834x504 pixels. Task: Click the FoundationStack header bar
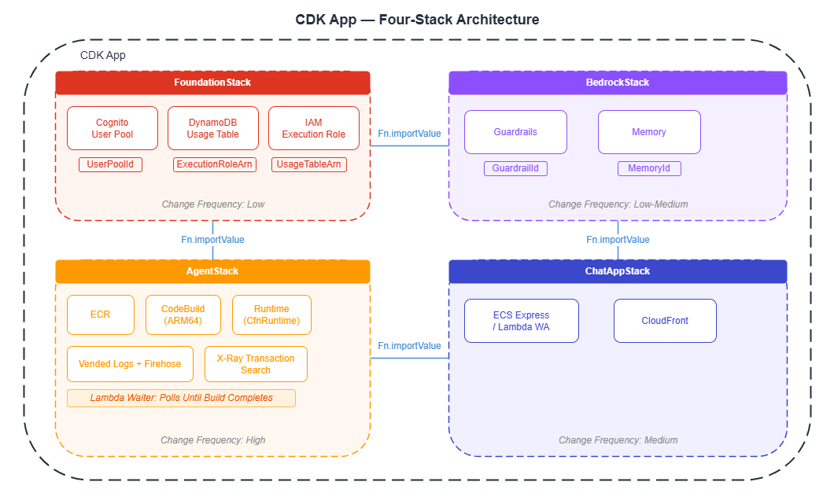pos(212,82)
